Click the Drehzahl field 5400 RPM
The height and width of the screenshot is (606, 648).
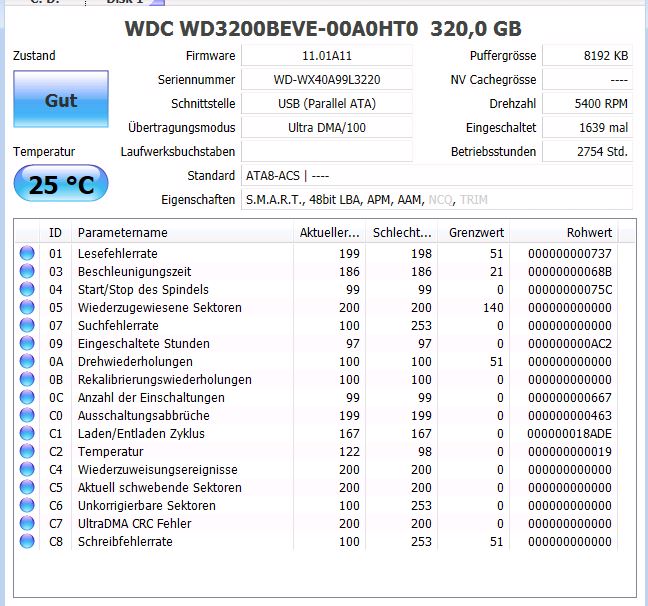587,104
